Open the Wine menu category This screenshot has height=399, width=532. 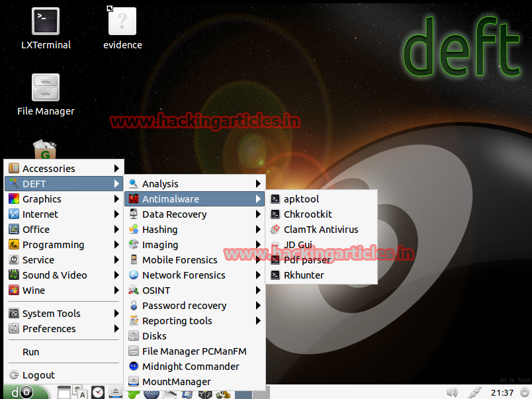pyautogui.click(x=64, y=290)
